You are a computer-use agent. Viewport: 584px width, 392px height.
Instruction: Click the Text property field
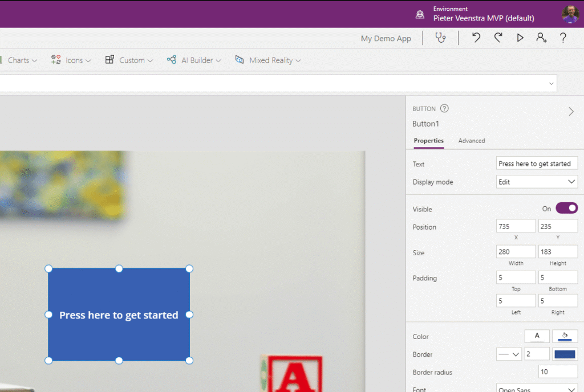[x=537, y=164]
